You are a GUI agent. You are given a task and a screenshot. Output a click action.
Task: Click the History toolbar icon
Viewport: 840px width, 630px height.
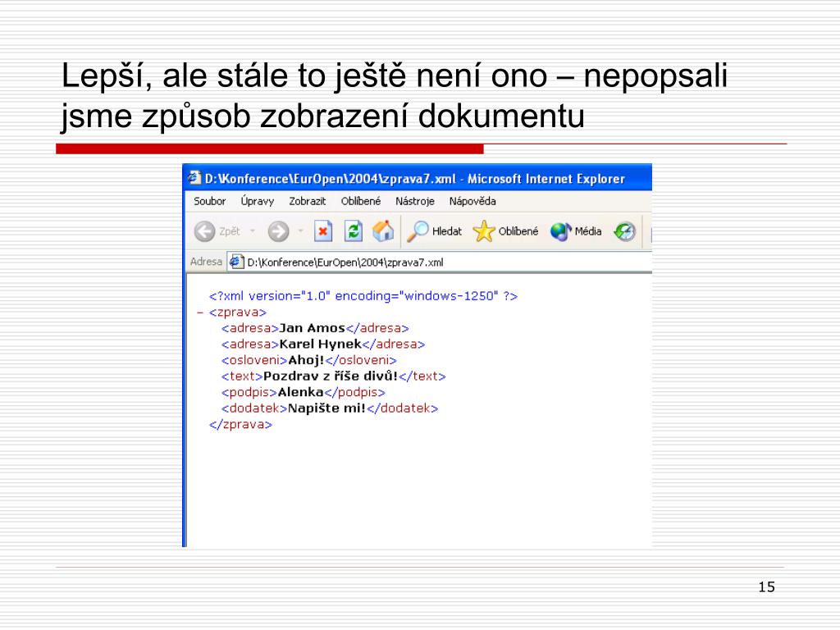(624, 231)
